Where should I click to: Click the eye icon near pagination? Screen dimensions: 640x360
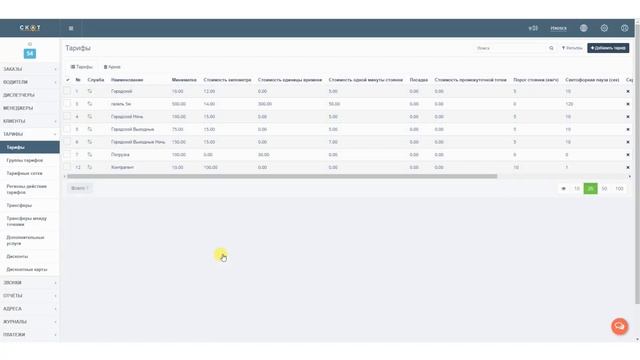(x=564, y=189)
